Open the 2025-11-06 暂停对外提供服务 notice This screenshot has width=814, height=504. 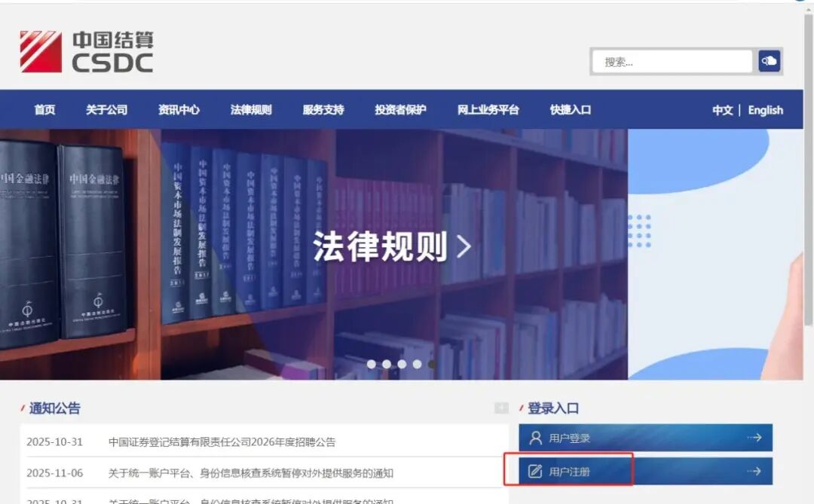tap(251, 473)
